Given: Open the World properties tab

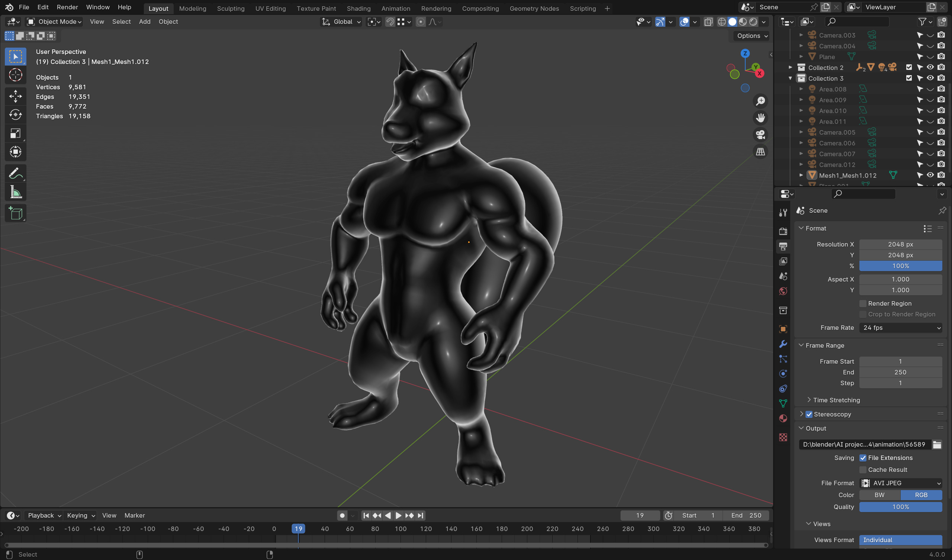Looking at the screenshot, I should (783, 291).
